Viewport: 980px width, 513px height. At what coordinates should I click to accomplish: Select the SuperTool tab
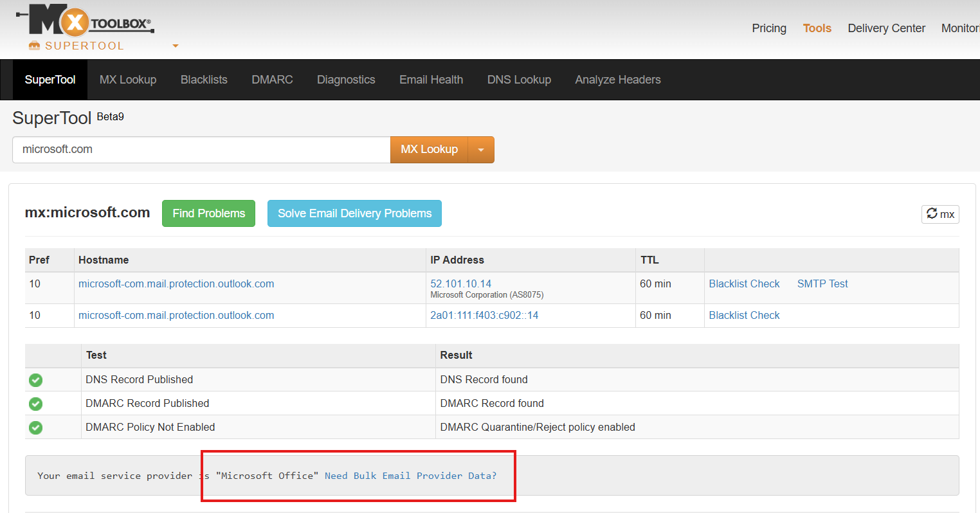50,80
